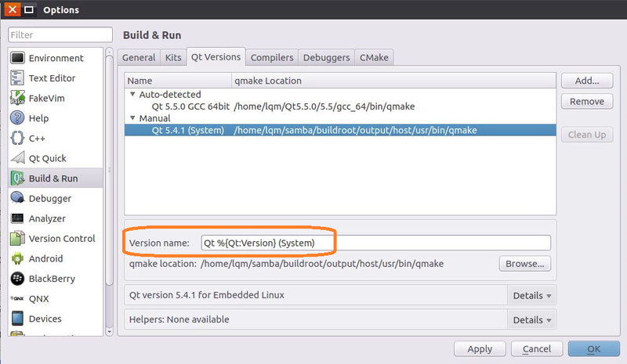This screenshot has height=364, width=627.
Task: Select the Help category icon
Action: pos(18,118)
